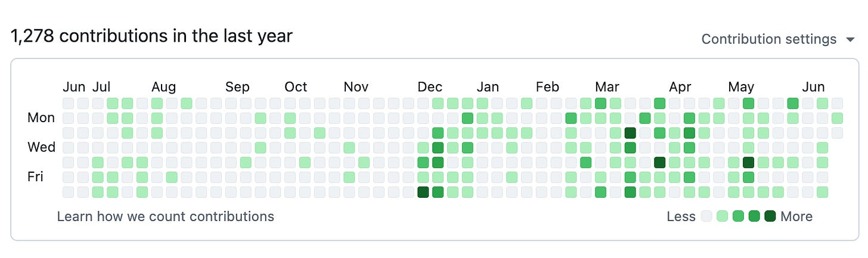Pick the lightest green legend swatch
The image size is (868, 258).
[723, 216]
